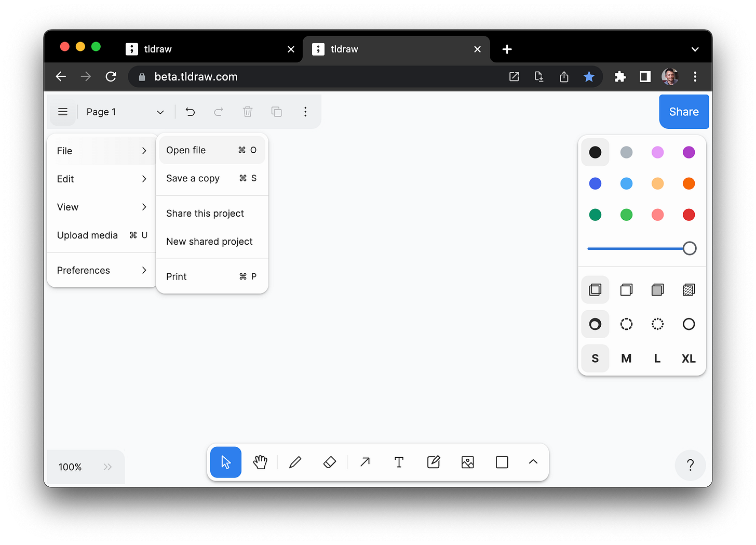Pick the red color swatch
756x545 pixels.
click(x=688, y=215)
